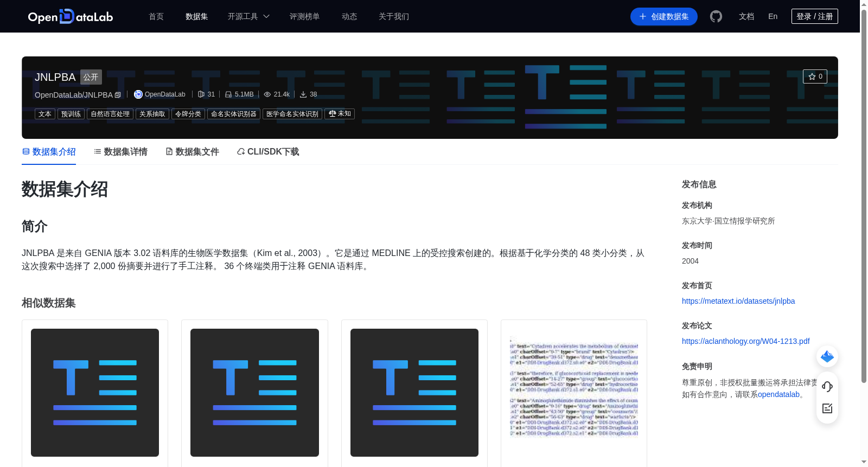Screen dimensions: 868x467
Task: Click the 创建数据集 button
Action: click(x=664, y=16)
